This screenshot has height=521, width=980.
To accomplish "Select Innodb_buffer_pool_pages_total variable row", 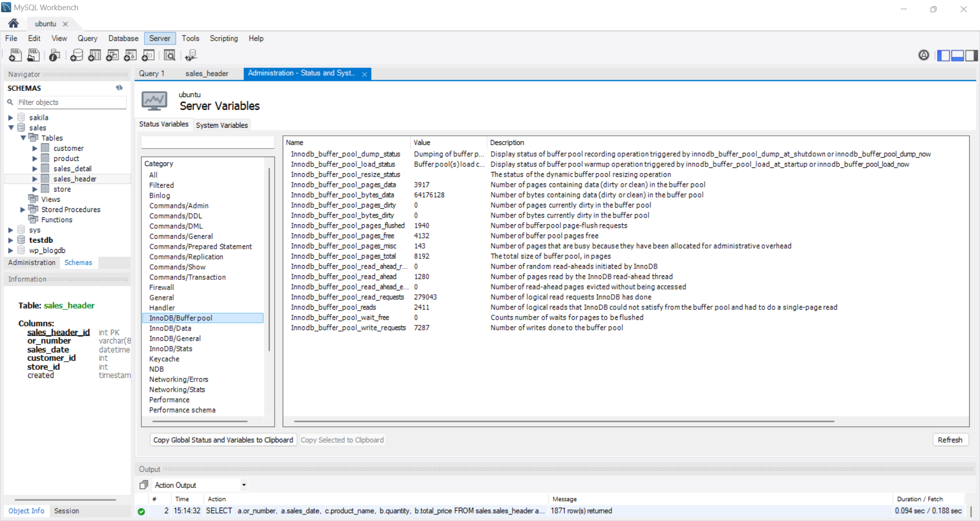I will click(626, 256).
